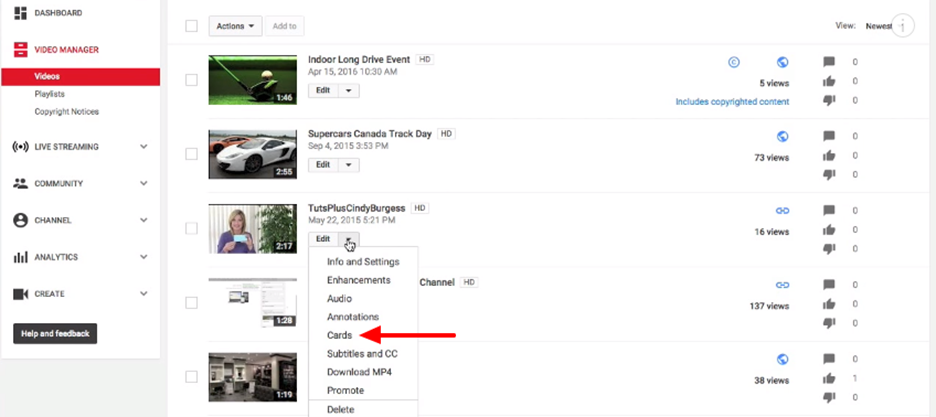Image resolution: width=936 pixels, height=417 pixels.
Task: Expand the Channel section in sidebar
Action: point(143,220)
